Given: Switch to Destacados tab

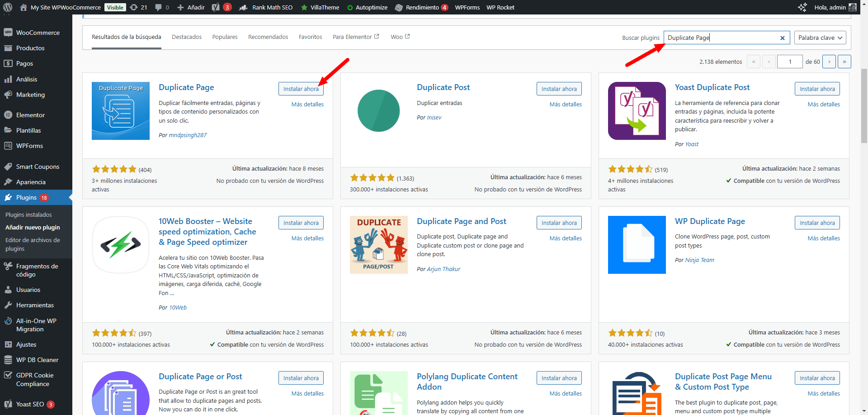Looking at the screenshot, I should [x=187, y=37].
